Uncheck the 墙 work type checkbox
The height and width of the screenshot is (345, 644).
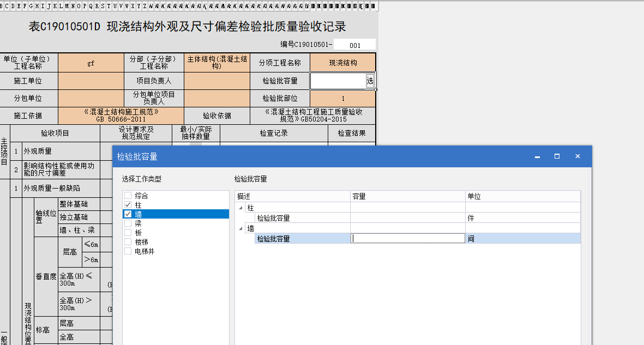click(x=128, y=214)
